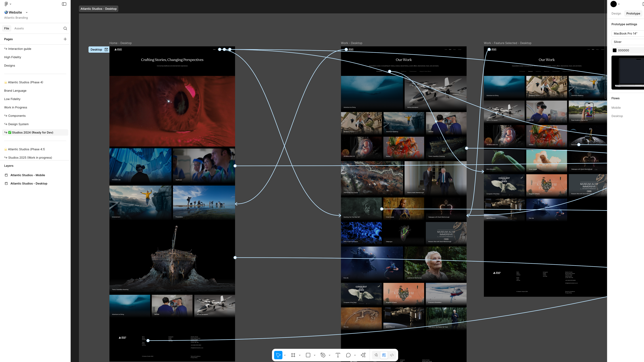This screenshot has height=362, width=644.
Task: Add a new page with plus icon
Action: coord(65,39)
